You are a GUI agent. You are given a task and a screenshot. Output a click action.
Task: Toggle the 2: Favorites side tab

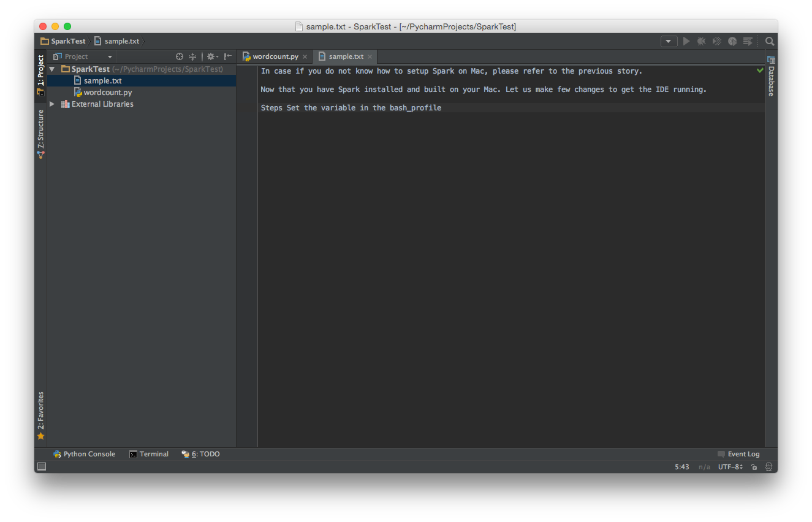click(40, 416)
